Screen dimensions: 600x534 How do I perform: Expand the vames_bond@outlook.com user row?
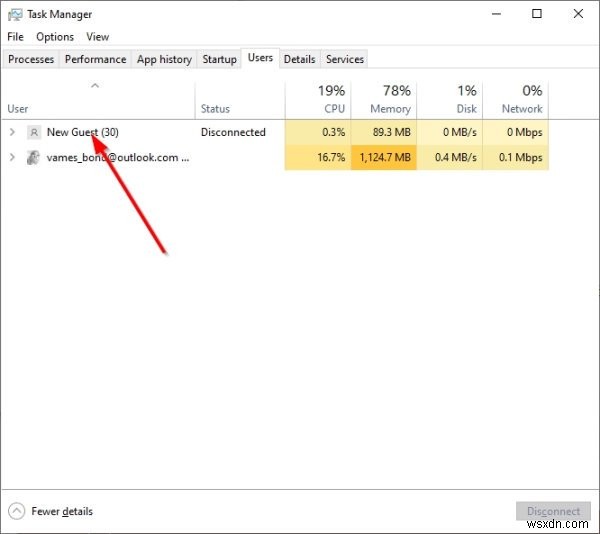pyautogui.click(x=12, y=157)
